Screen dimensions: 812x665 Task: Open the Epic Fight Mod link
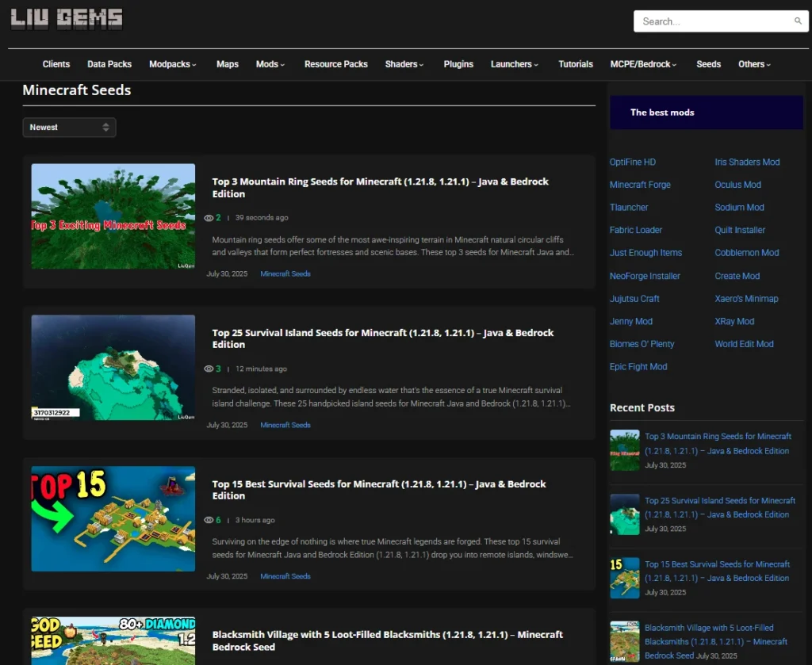638,367
